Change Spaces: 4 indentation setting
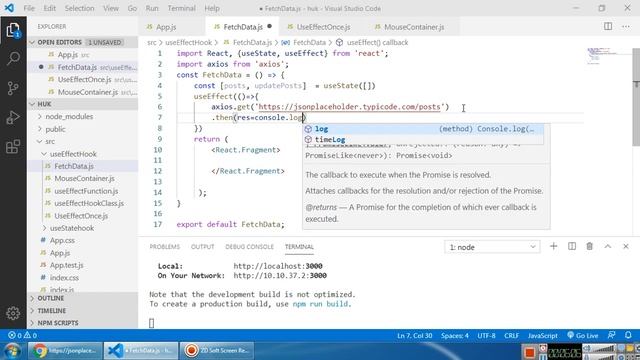Viewport: 640px width, 360px height. click(x=455, y=335)
